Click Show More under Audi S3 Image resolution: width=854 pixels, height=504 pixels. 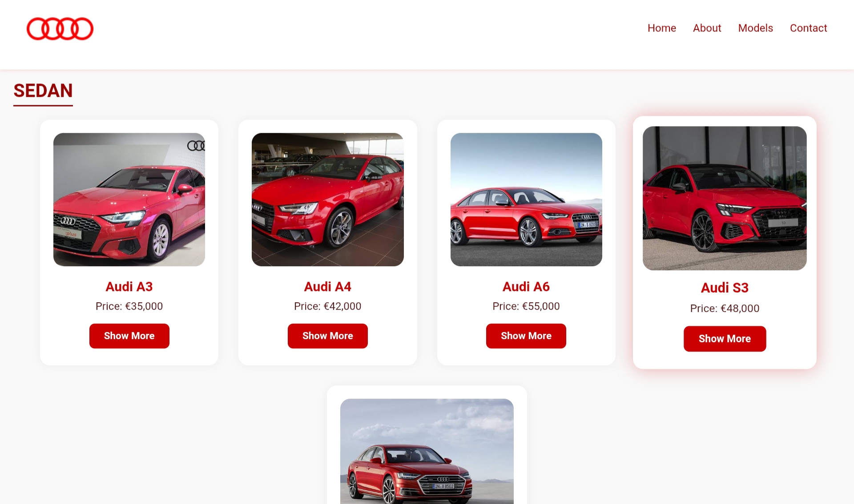click(725, 339)
